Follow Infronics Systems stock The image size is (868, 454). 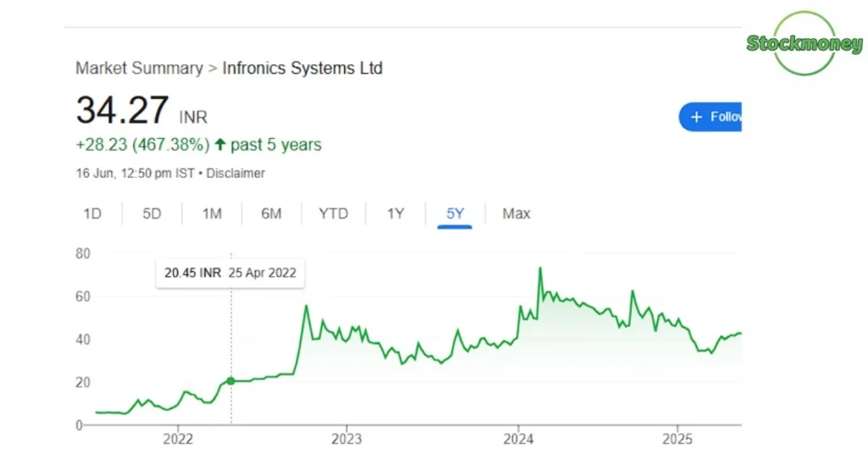710,117
